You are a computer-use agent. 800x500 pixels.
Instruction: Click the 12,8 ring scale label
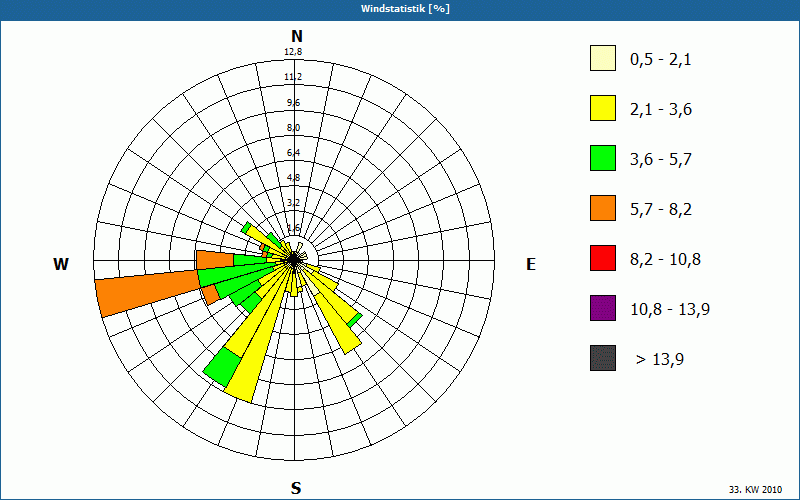coord(293,52)
